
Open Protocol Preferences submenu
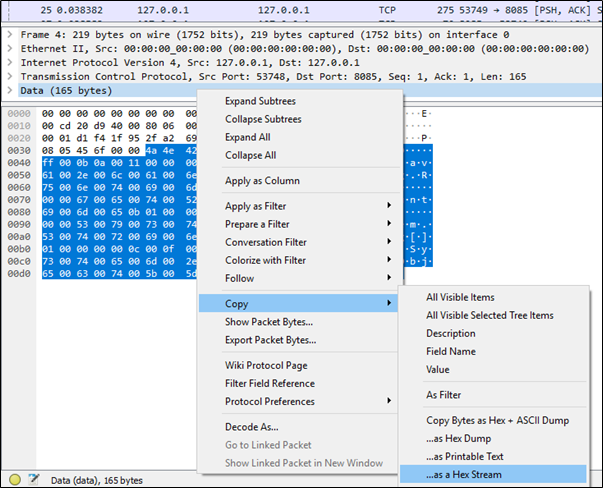tap(298, 401)
